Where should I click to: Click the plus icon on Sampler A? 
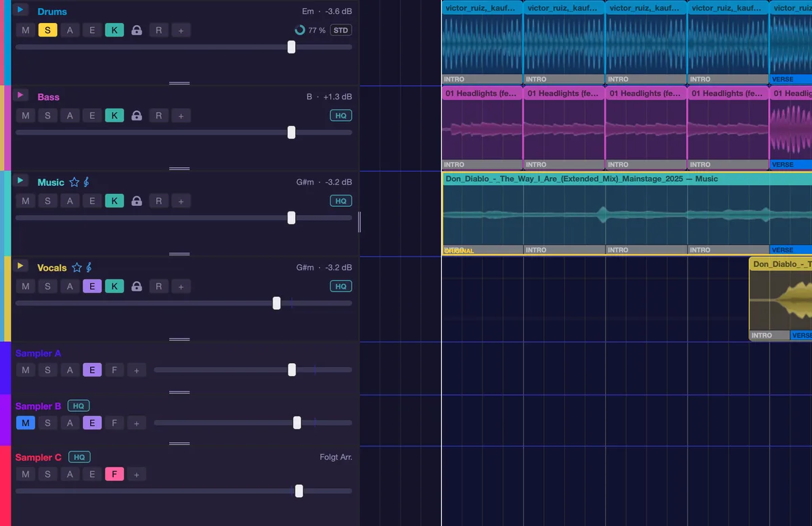click(x=137, y=370)
